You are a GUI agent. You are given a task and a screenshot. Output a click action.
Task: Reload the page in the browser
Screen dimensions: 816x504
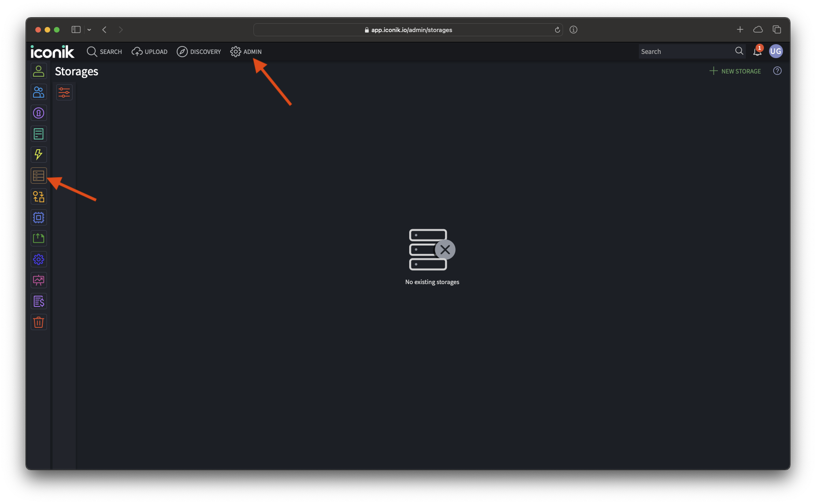(557, 30)
